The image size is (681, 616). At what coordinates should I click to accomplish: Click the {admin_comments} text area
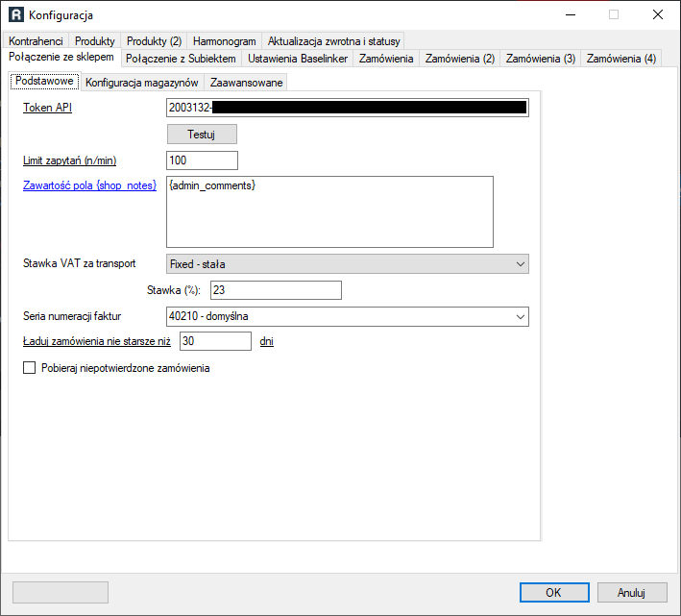tap(329, 212)
